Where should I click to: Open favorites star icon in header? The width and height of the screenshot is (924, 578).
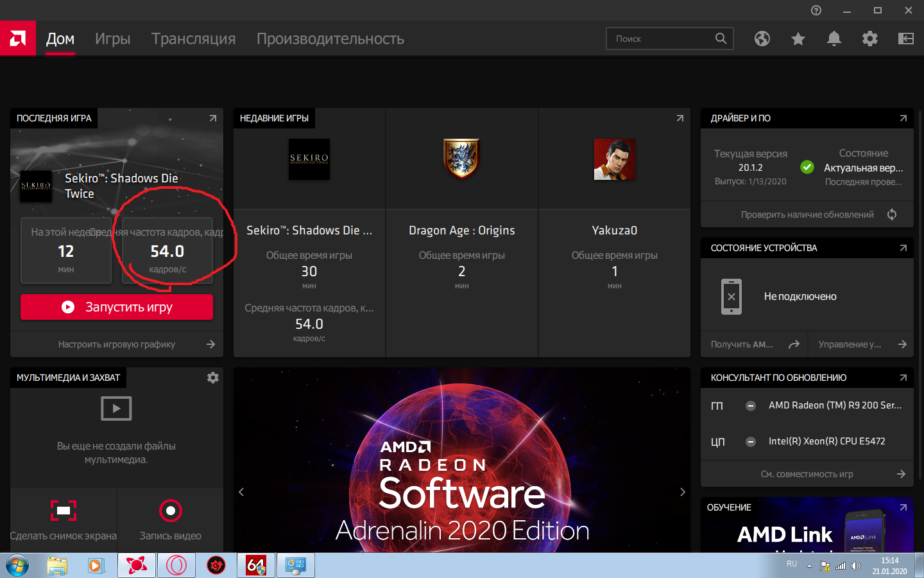click(798, 39)
